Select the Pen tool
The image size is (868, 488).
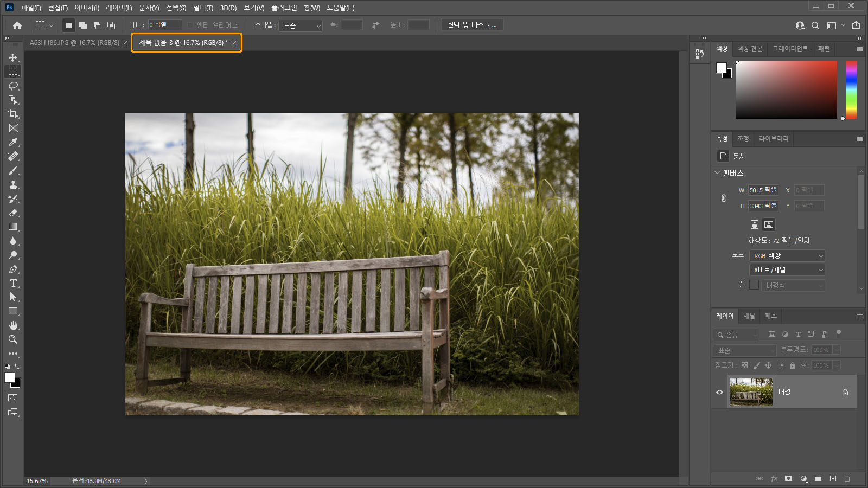click(13, 269)
